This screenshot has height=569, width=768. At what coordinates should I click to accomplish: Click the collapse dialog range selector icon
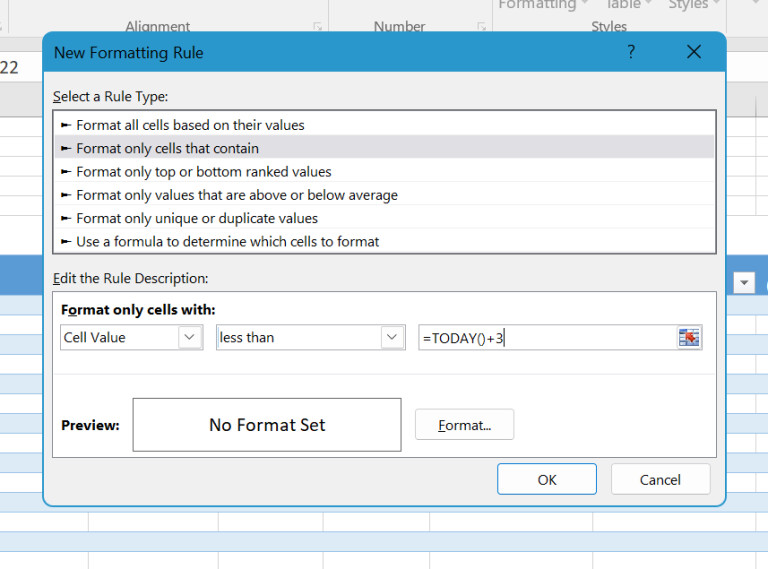(x=689, y=338)
